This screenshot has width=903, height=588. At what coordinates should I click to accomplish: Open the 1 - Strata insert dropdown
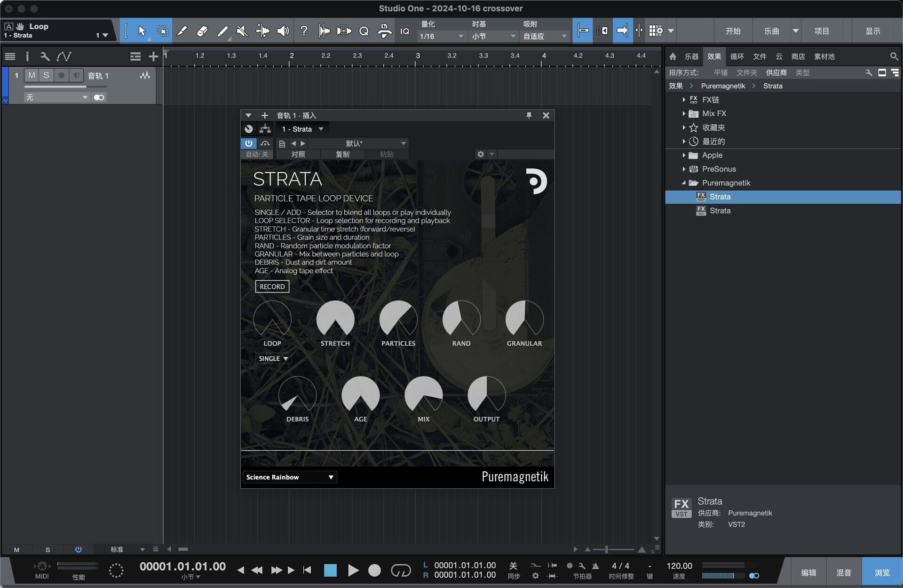point(302,129)
